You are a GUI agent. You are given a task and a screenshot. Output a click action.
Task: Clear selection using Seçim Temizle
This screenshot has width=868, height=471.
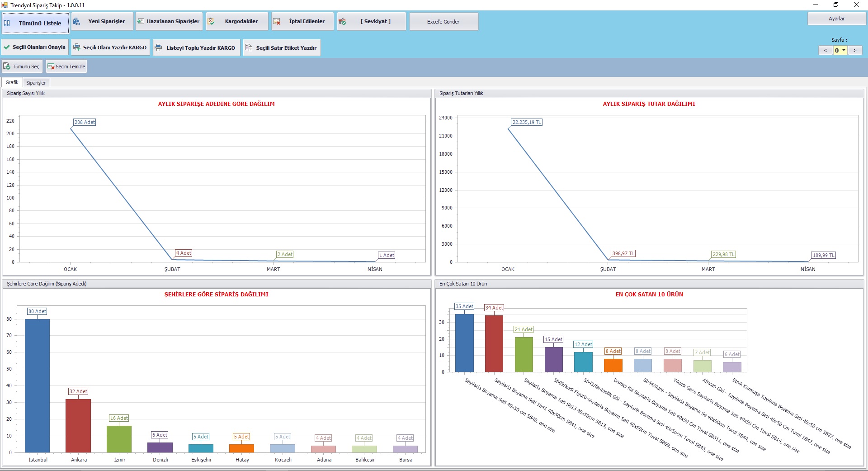click(x=66, y=67)
